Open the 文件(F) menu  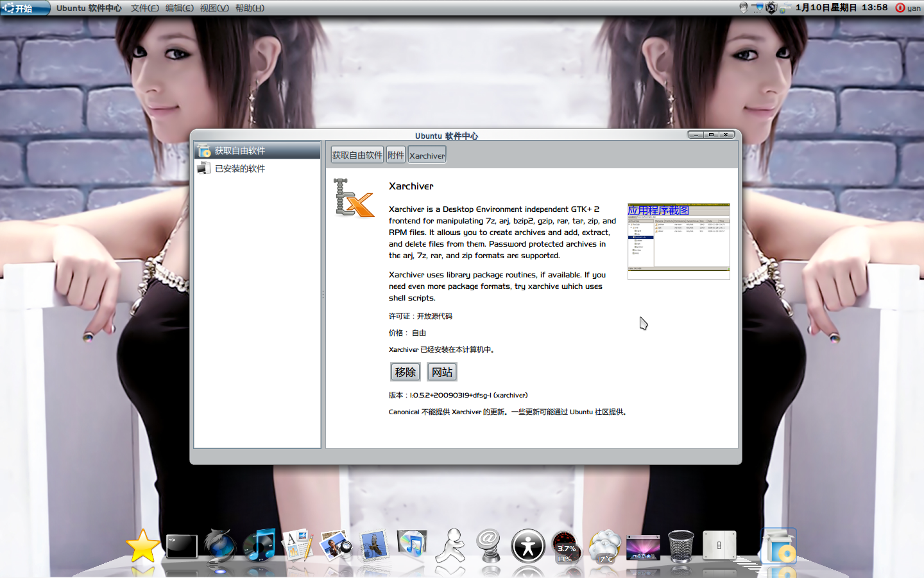point(145,8)
